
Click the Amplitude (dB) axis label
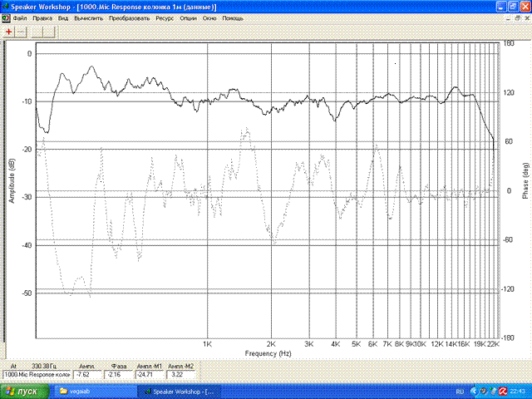(x=12, y=181)
